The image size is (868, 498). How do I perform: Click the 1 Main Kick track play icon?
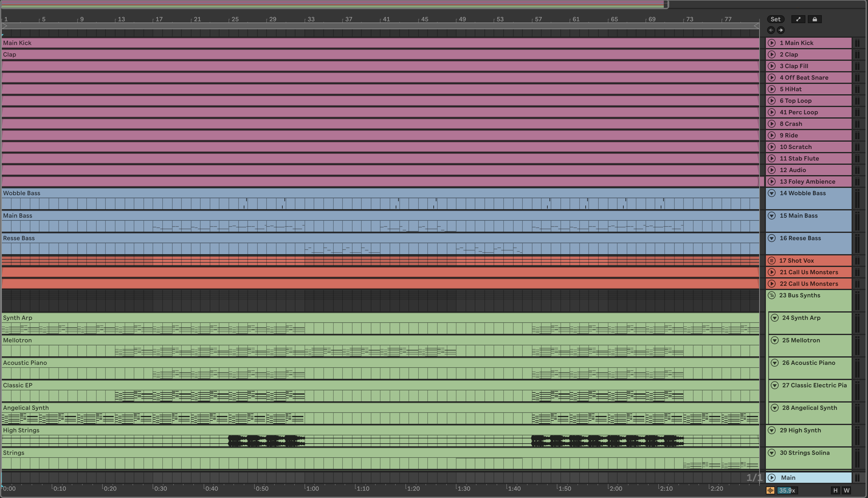(x=772, y=43)
